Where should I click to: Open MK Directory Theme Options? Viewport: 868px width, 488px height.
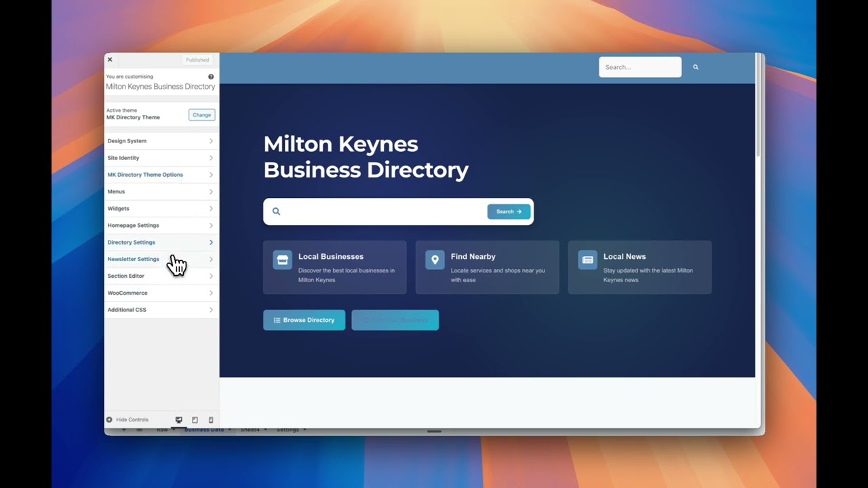[161, 175]
